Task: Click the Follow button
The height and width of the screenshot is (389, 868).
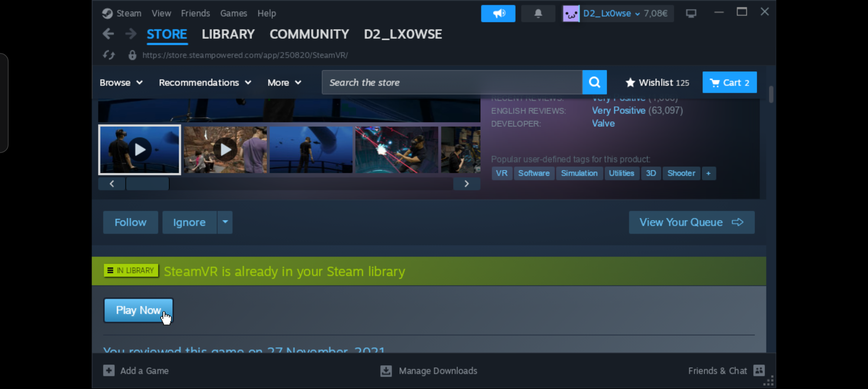Action: coord(130,222)
